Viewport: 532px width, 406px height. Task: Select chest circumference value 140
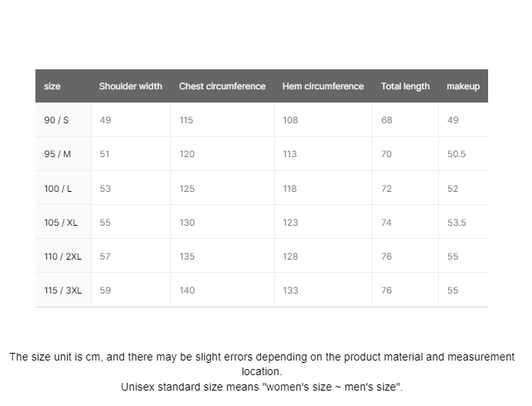click(187, 290)
